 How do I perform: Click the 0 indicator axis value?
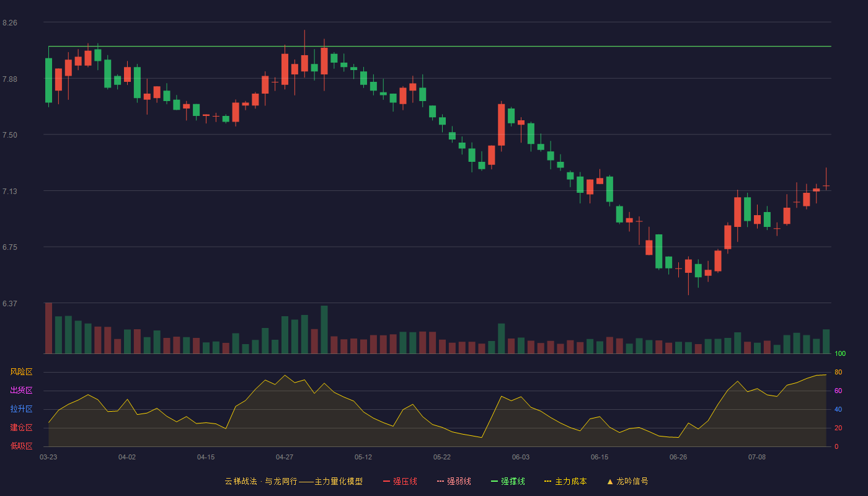[x=836, y=446]
